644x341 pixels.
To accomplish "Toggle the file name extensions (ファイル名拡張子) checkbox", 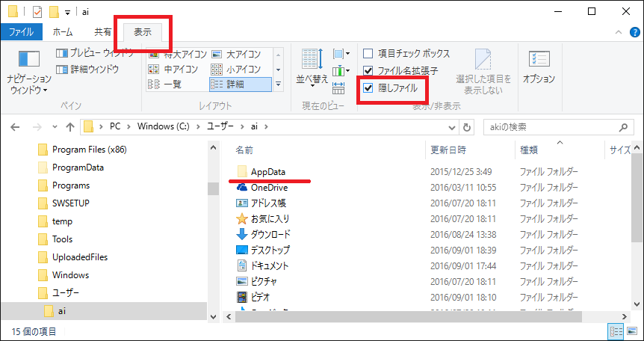I will pos(368,71).
